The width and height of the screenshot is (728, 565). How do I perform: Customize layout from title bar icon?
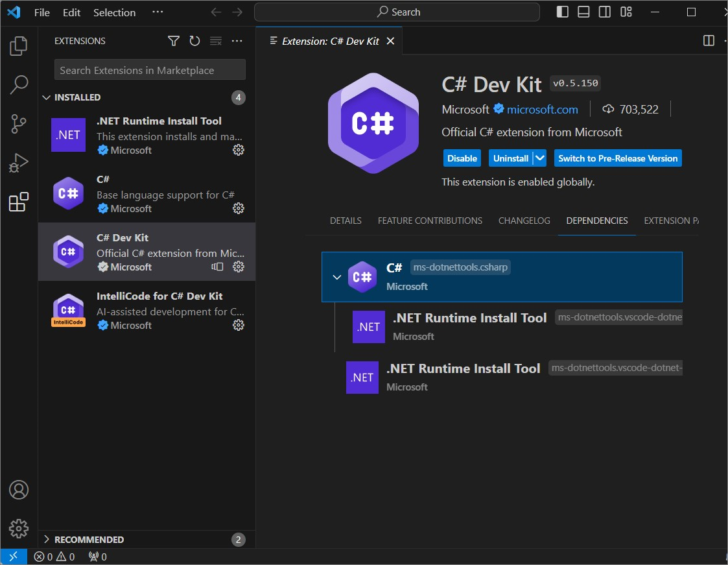626,12
